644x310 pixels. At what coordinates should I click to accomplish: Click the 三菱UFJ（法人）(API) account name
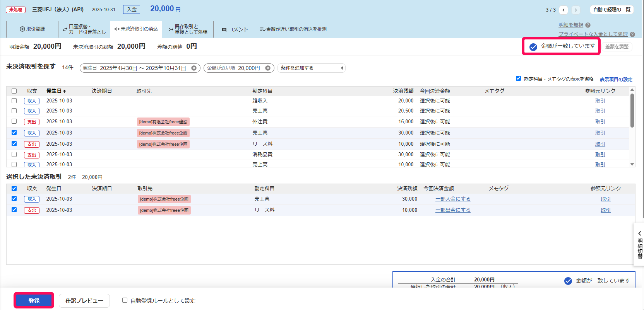pyautogui.click(x=58, y=10)
